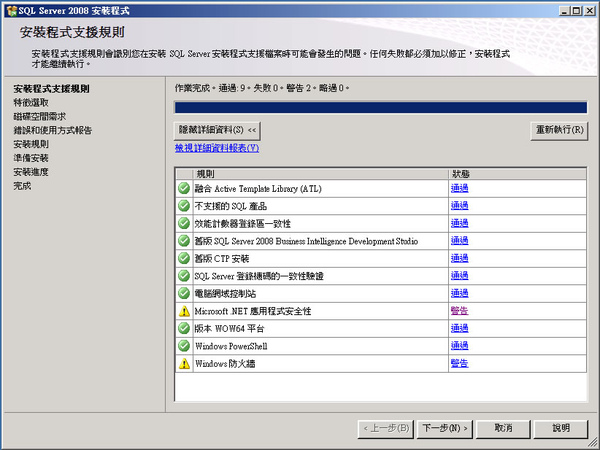
Task: Click the green check icon for 效能計數器登錄區一致性
Action: (184, 223)
